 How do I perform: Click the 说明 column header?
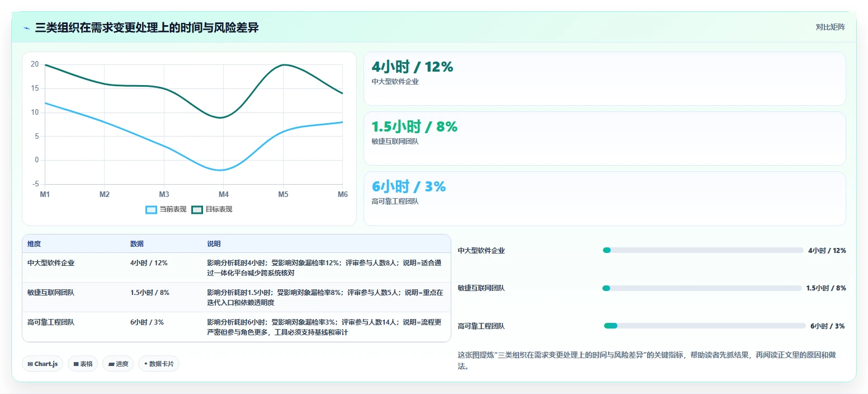click(x=214, y=244)
